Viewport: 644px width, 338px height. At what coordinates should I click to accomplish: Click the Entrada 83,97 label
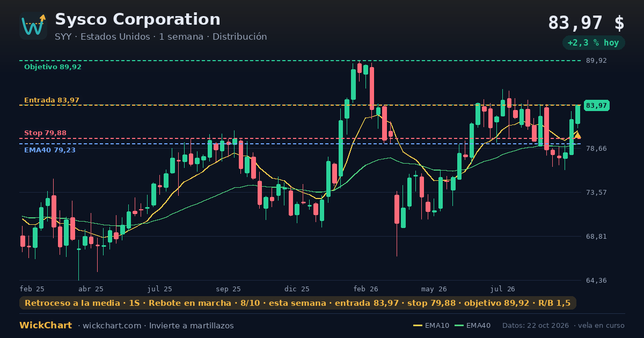click(x=52, y=100)
